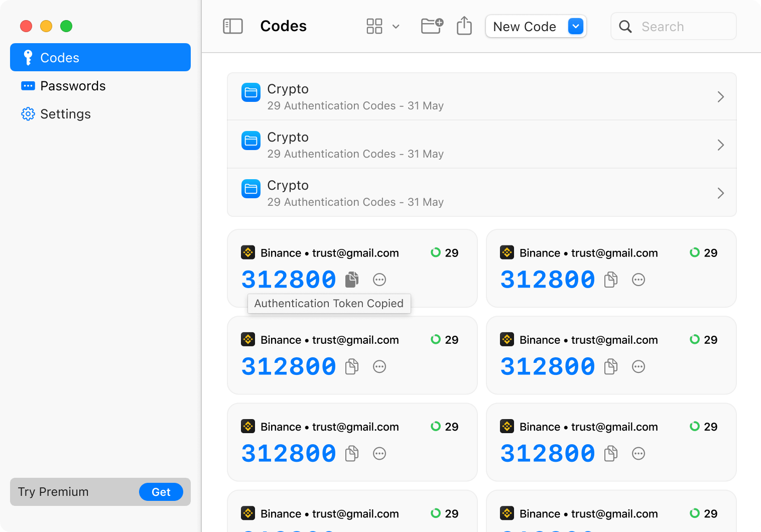
Task: Click more options icon above the Token Copied tooltip
Action: (x=379, y=280)
